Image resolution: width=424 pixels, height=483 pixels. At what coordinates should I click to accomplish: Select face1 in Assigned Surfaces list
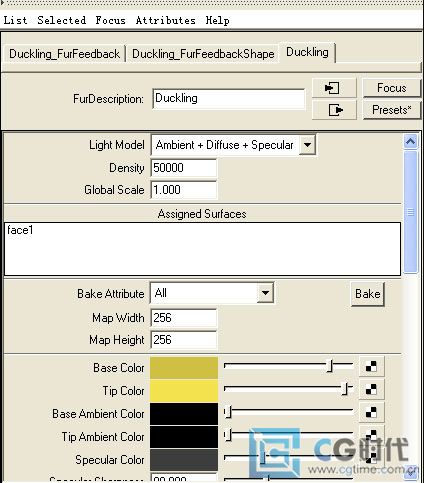20,230
